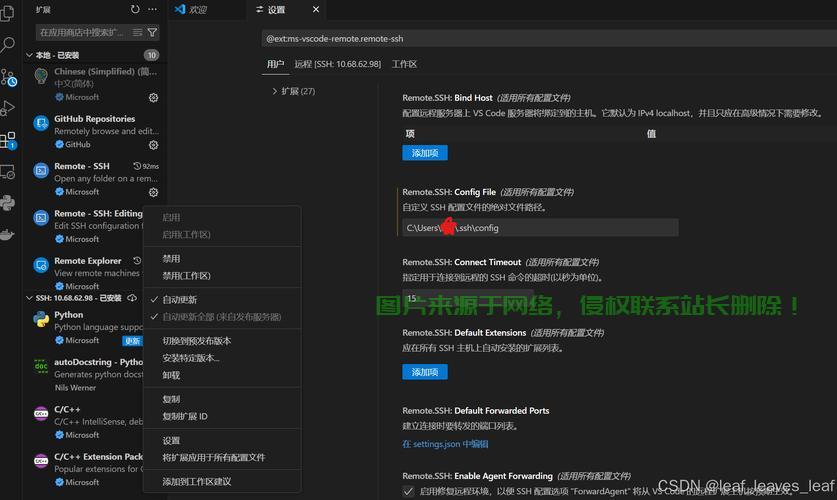This screenshot has width=837, height=500.
Task: Open manage gear for GitHub Repositories
Action: tap(153, 145)
